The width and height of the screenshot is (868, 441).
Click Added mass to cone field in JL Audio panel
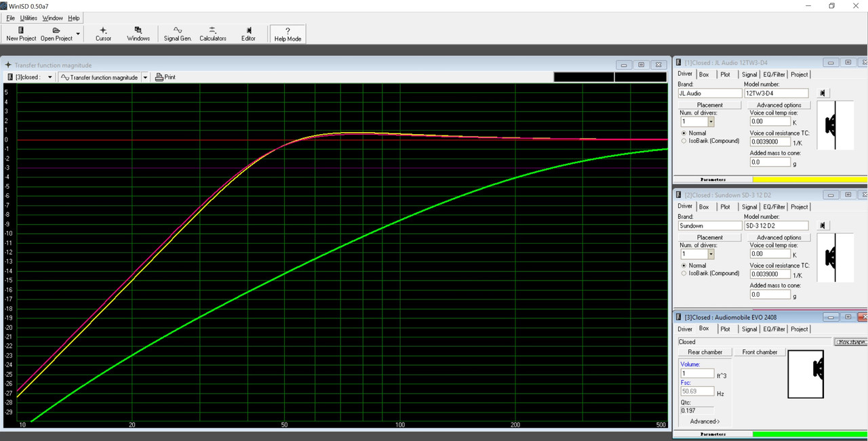770,163
